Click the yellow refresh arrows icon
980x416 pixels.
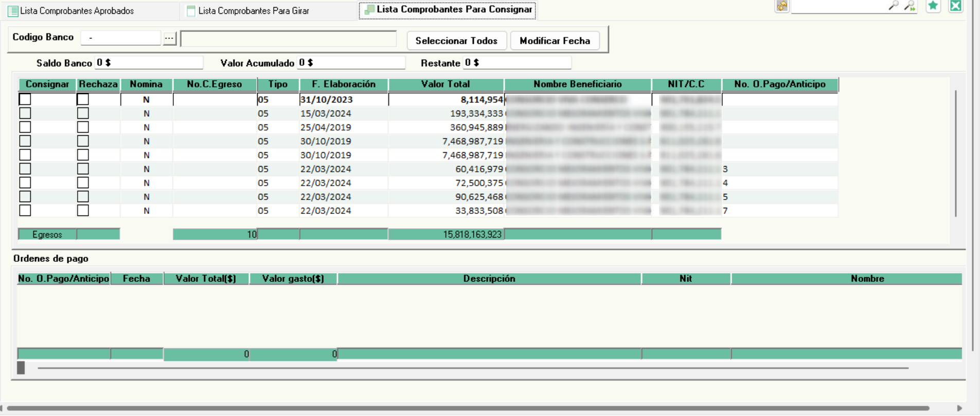pos(782,6)
